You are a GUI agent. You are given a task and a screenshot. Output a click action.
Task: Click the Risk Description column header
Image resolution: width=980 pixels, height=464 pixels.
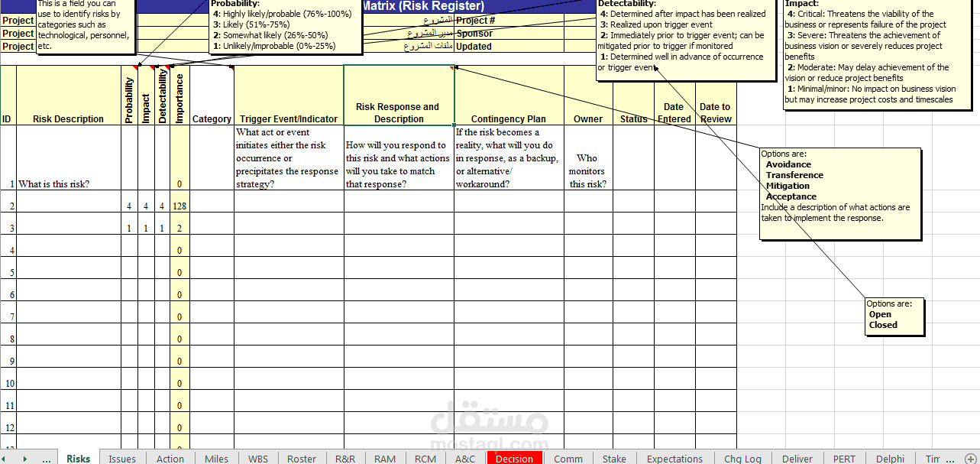[x=68, y=96]
